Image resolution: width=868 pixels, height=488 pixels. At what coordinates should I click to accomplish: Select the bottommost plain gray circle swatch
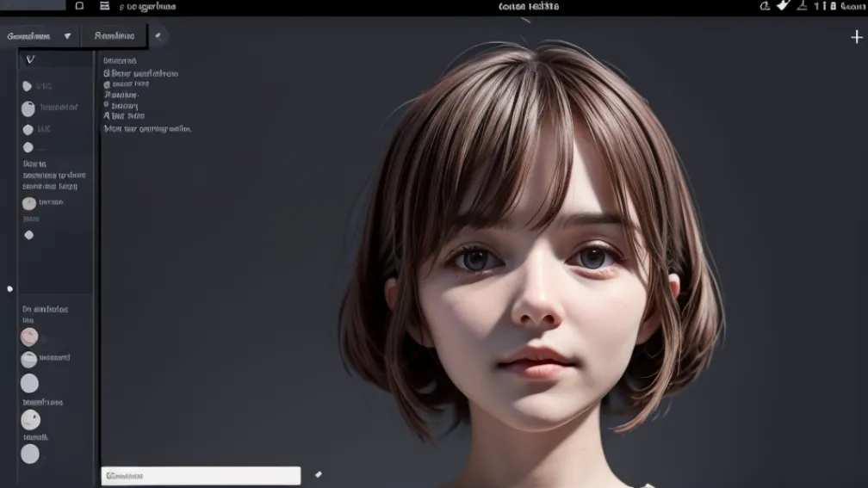click(30, 454)
